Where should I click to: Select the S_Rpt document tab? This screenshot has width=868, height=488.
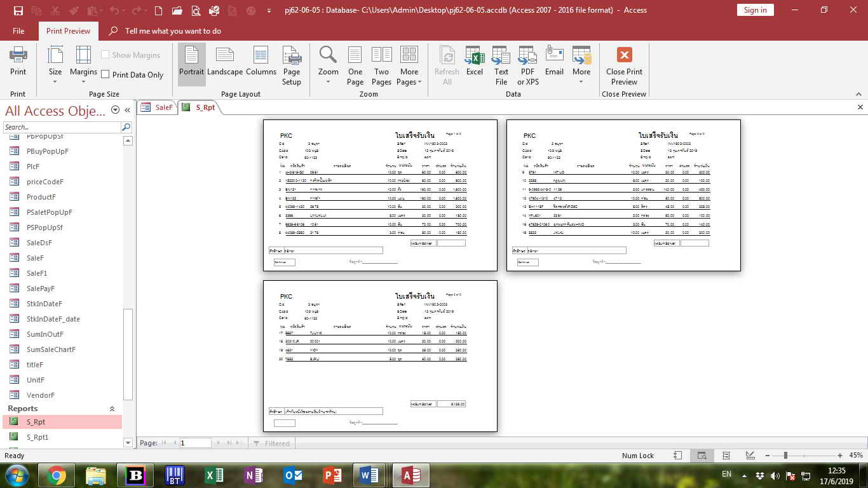point(199,107)
